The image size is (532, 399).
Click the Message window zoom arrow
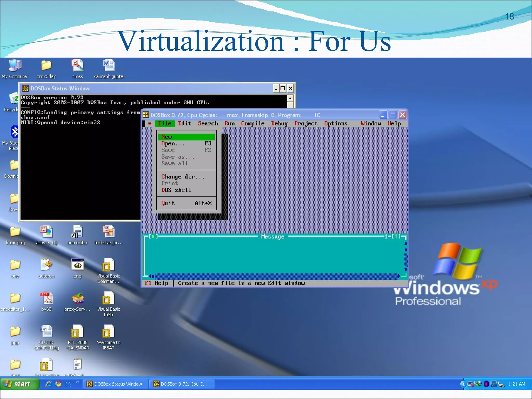tap(396, 237)
